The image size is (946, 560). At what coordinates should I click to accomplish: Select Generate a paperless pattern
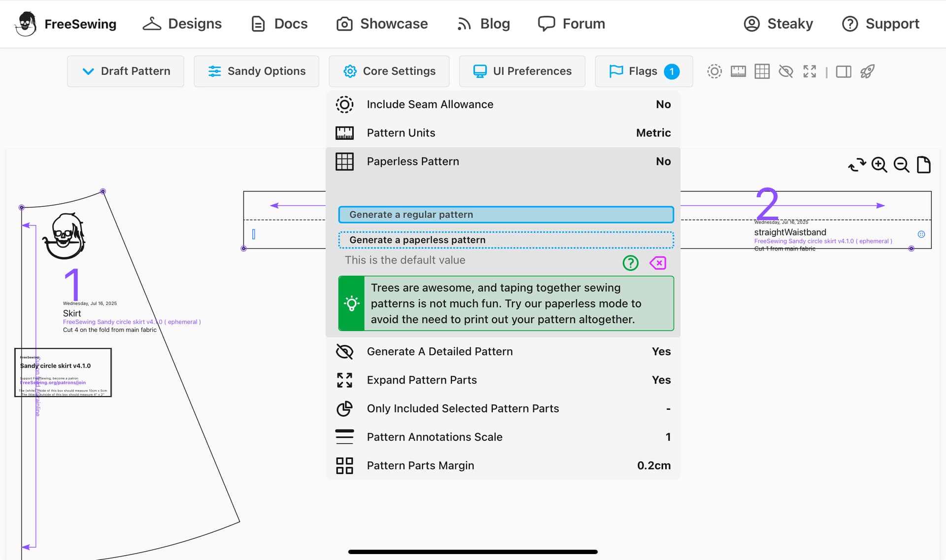[x=506, y=240]
